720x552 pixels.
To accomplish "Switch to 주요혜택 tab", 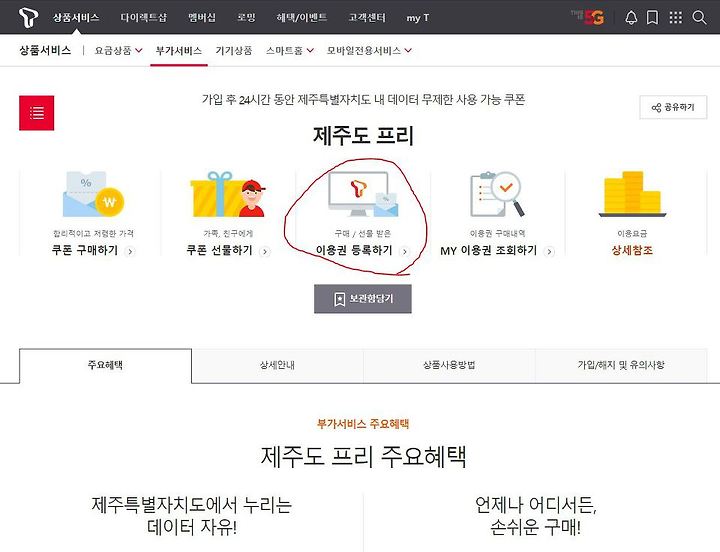I will (105, 365).
